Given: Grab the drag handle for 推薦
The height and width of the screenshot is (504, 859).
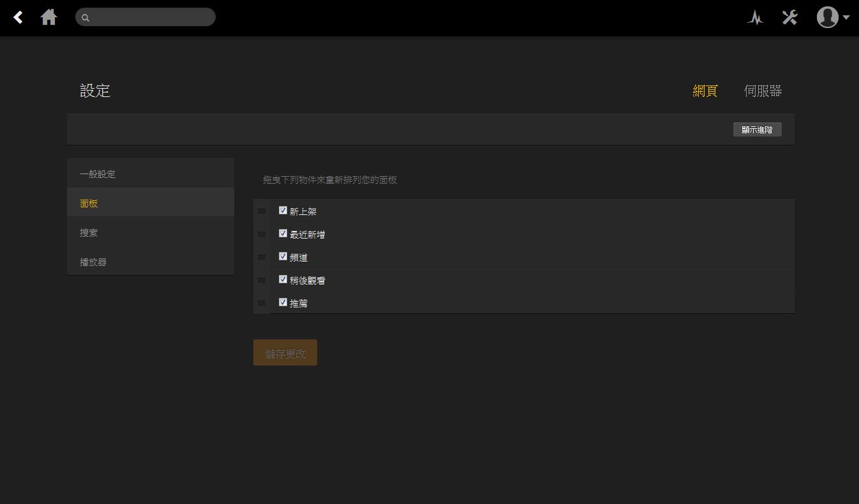Looking at the screenshot, I should (262, 303).
